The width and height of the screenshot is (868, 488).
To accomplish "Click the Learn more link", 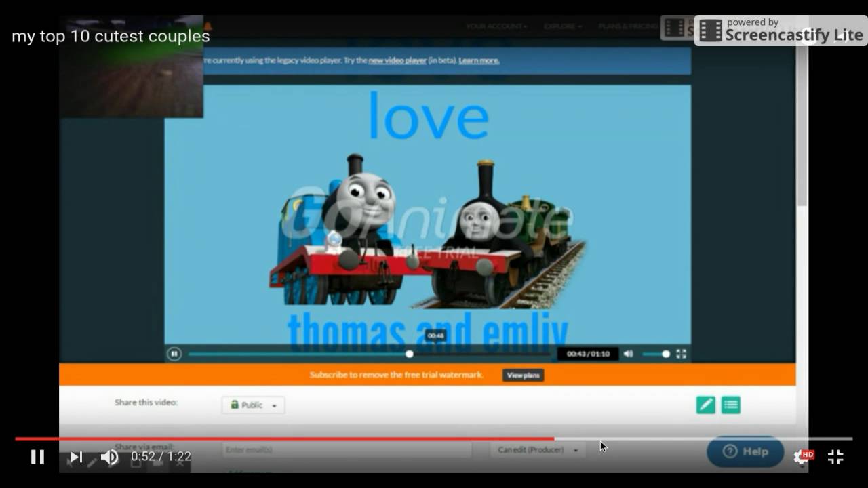I will tap(479, 60).
